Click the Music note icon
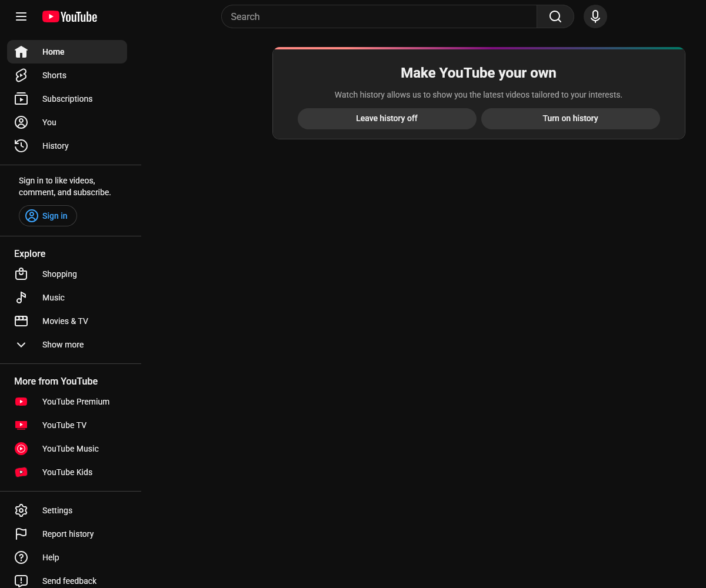 coord(21,298)
